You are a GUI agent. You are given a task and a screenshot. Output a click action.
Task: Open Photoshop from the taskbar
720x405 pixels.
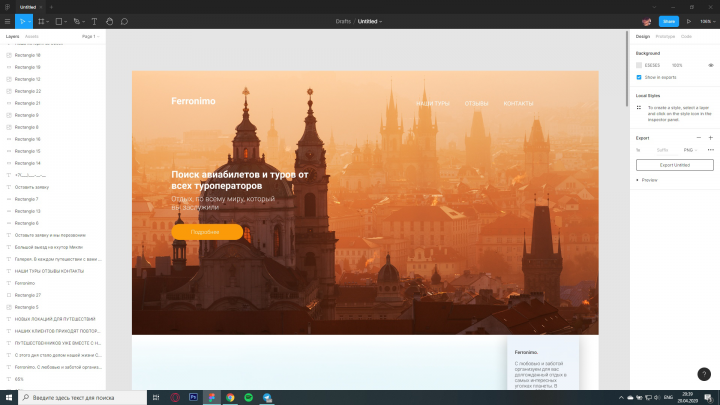coord(193,398)
